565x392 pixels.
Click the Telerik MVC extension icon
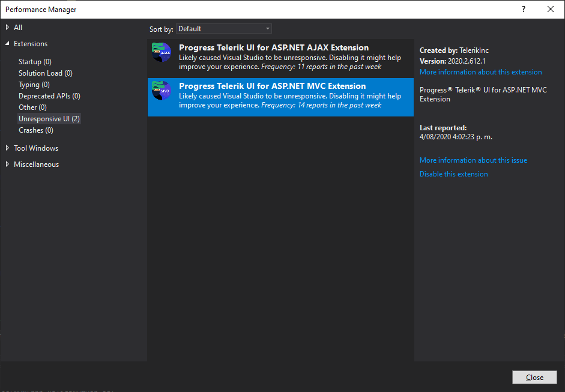coord(162,91)
